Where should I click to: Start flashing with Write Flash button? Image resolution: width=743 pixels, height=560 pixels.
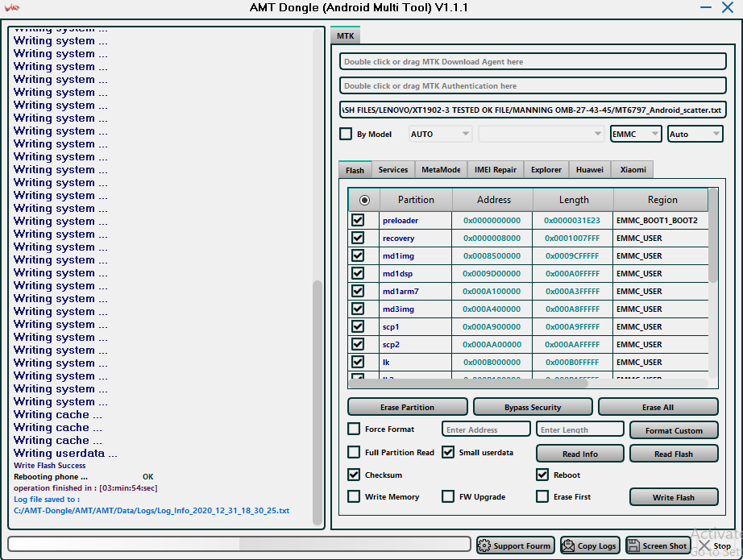pos(674,497)
